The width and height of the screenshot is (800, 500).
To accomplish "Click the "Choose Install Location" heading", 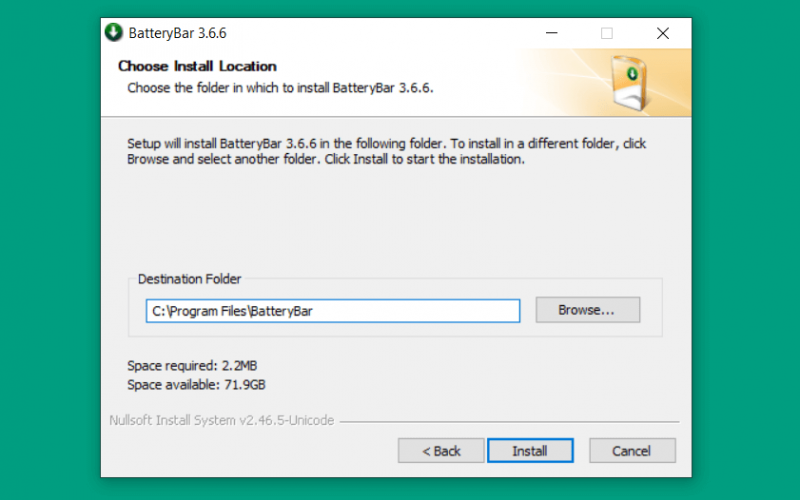I will tap(197, 66).
